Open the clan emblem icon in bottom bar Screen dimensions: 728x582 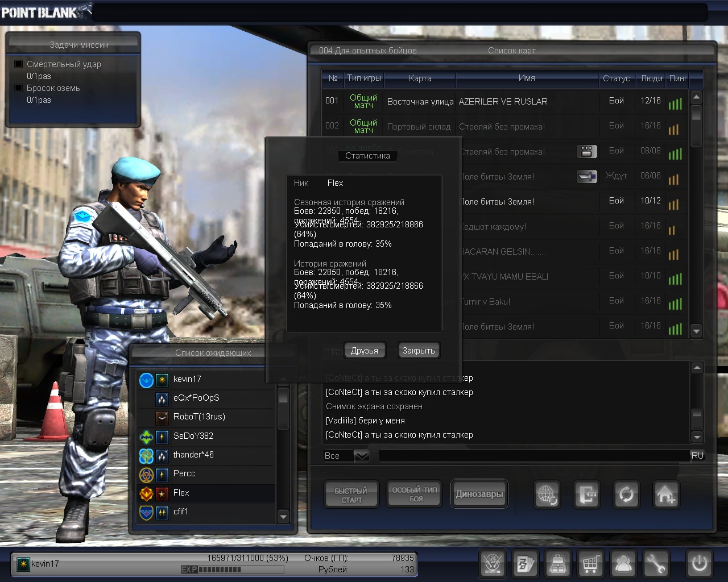(x=492, y=564)
